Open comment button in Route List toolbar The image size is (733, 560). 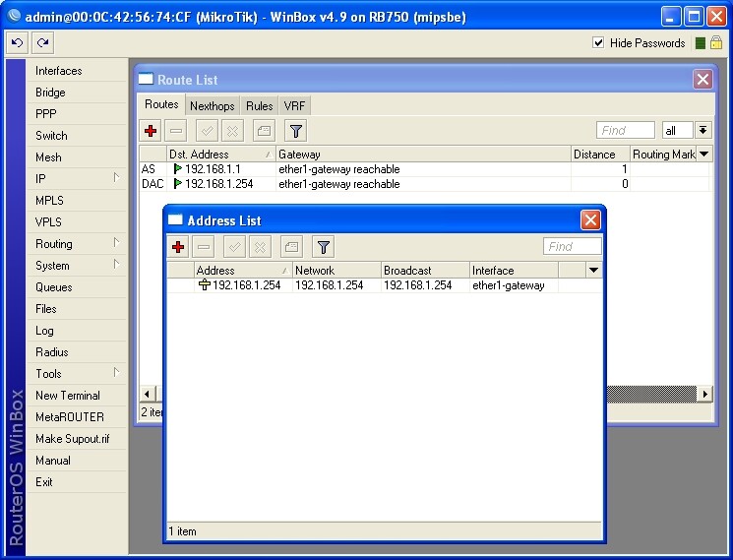264,131
